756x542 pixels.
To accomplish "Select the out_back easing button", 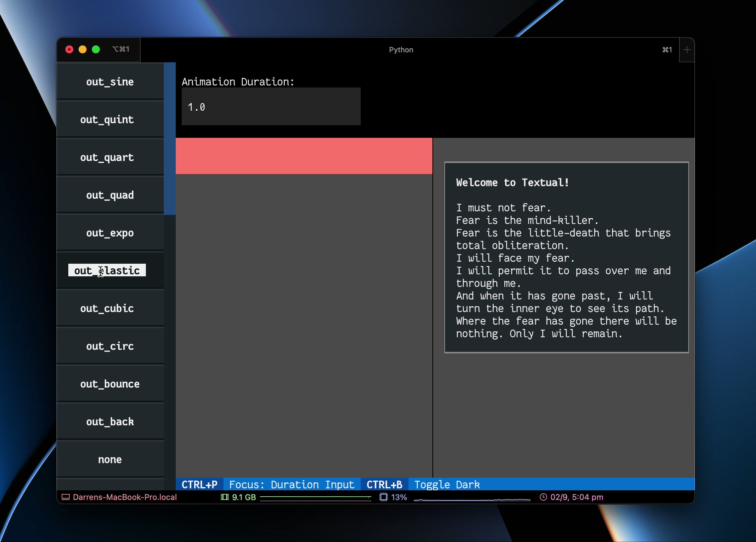I will coord(110,421).
